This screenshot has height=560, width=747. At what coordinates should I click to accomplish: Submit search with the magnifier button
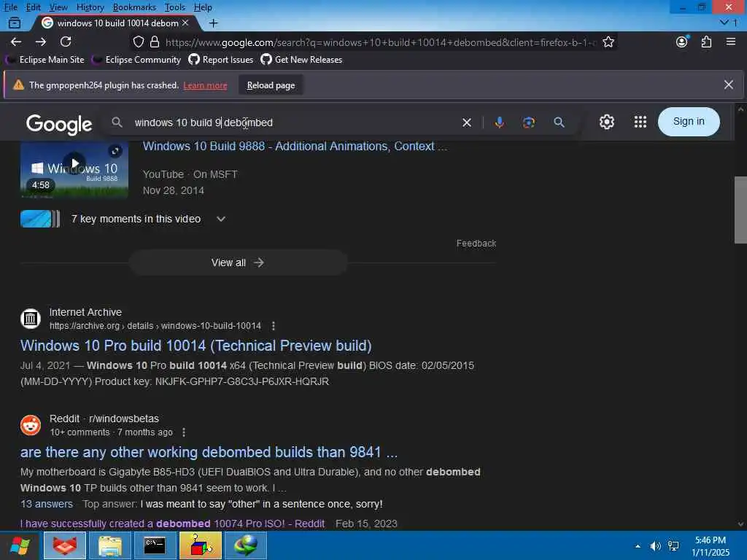(x=560, y=122)
